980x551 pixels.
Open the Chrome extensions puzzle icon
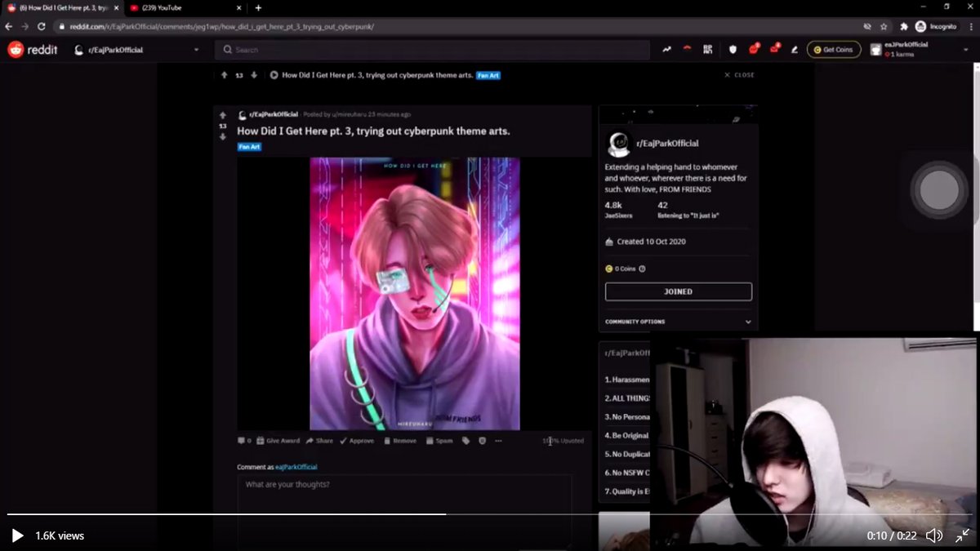904,26
